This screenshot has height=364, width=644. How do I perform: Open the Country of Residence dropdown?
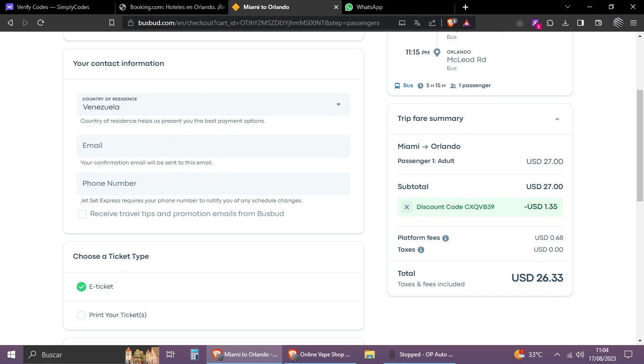(214, 104)
